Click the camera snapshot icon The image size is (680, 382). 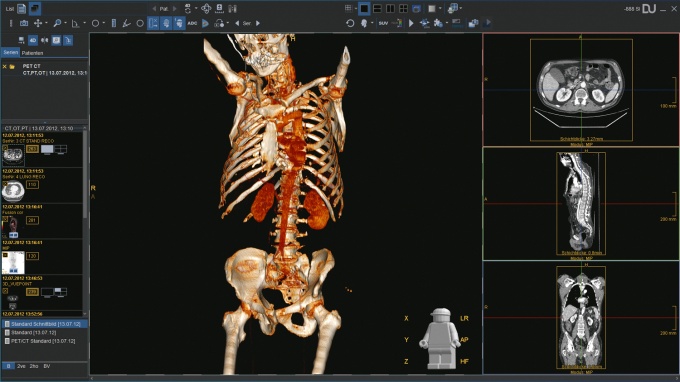[24, 23]
